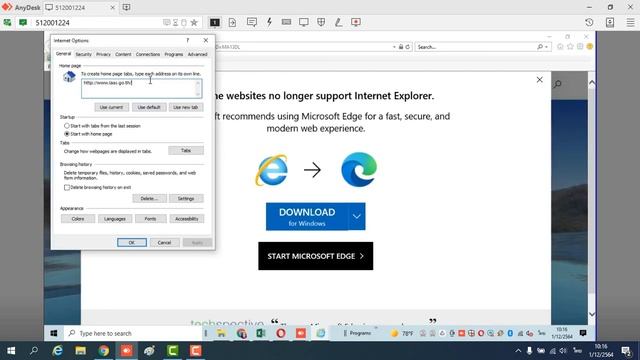Image resolution: width=640 pixels, height=360 pixels.
Task: Open the Fonts button
Action: 150,219
